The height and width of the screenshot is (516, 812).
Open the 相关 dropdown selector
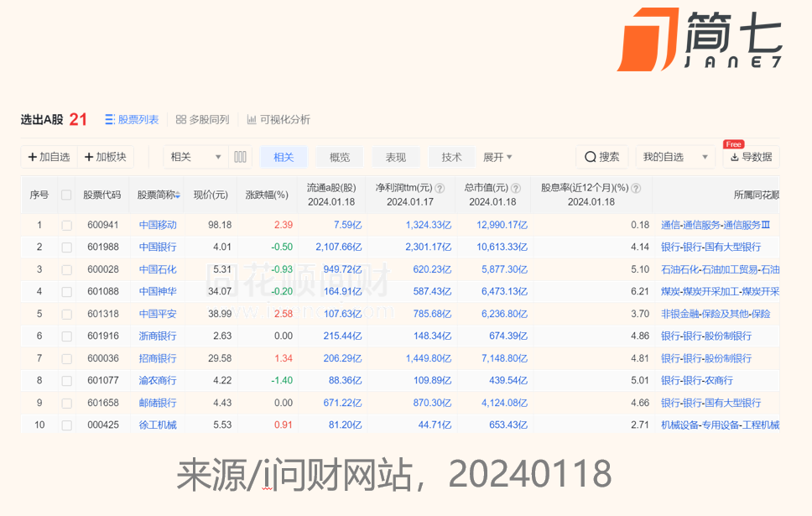coord(195,157)
